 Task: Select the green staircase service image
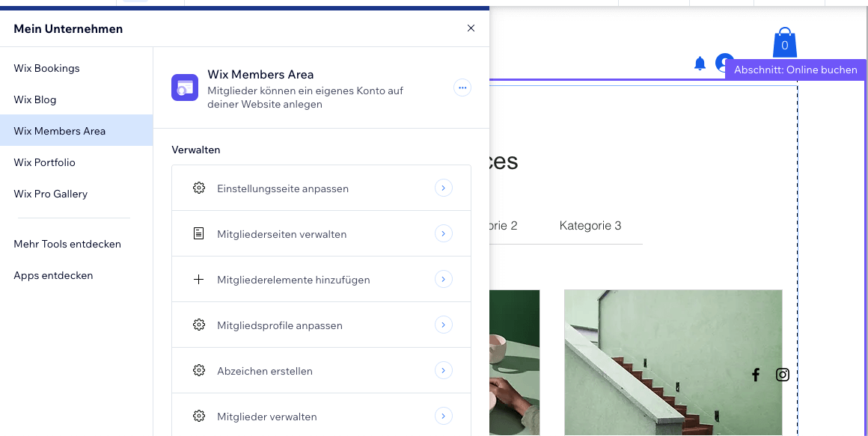click(673, 363)
